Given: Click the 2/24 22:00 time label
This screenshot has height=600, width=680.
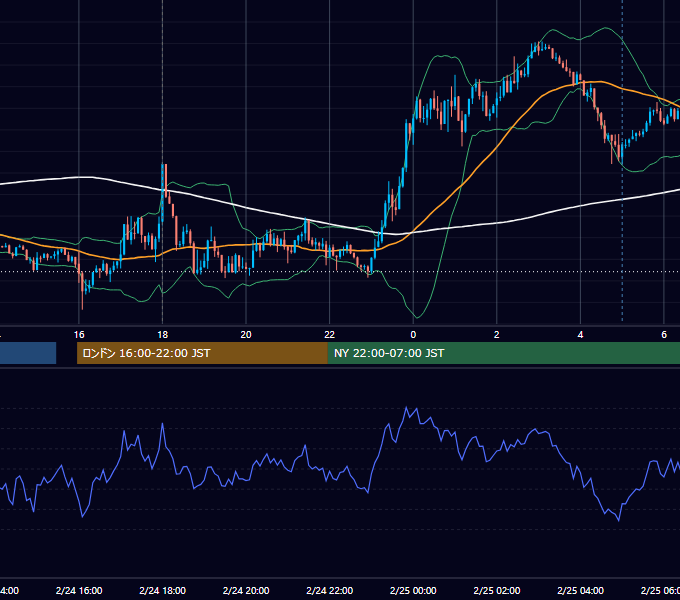Looking at the screenshot, I should 330,591.
